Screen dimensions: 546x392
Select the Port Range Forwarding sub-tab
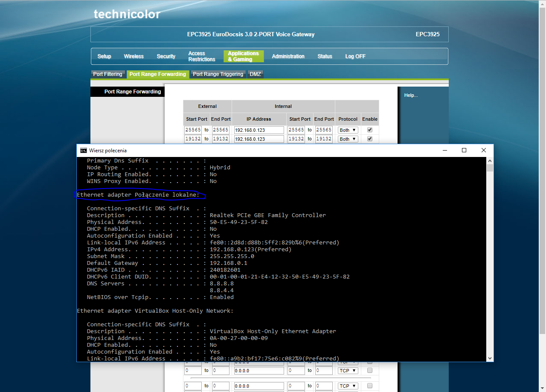pyautogui.click(x=158, y=74)
